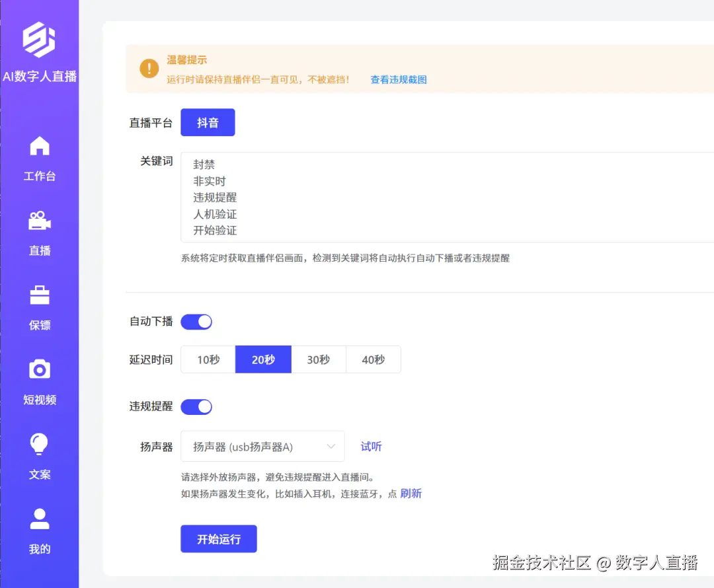Select the 我的 sidebar label
714x588 pixels.
40,549
